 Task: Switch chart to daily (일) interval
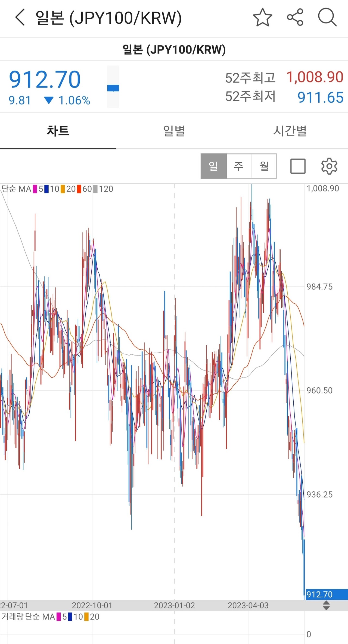pos(213,166)
